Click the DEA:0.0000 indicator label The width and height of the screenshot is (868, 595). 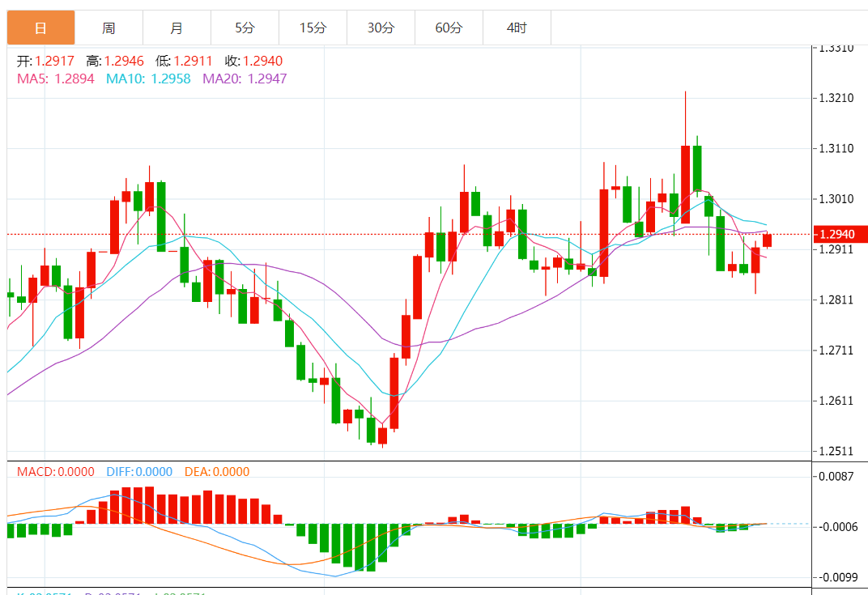click(217, 472)
